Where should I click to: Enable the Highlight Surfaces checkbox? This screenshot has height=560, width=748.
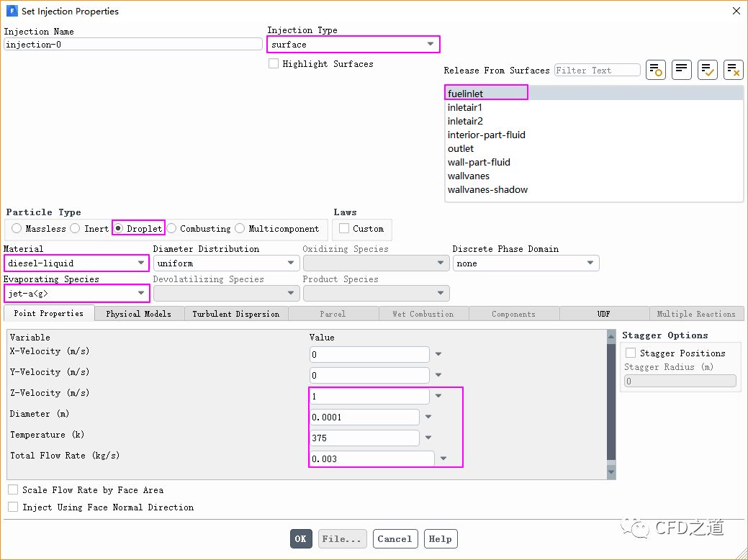[x=274, y=64]
